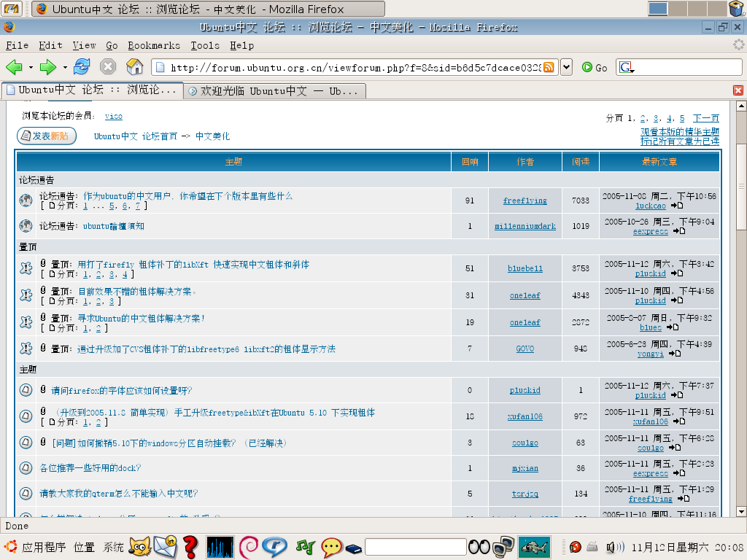Open author freeflying profile

(x=525, y=201)
